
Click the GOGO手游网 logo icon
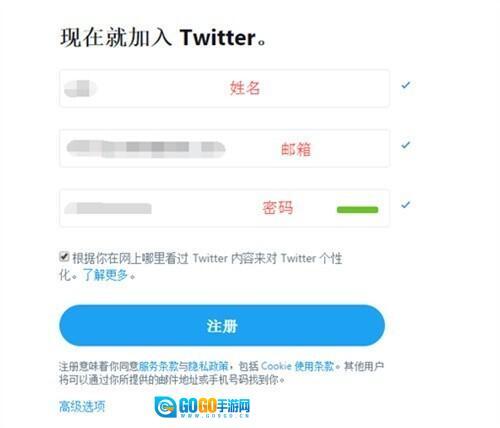[165, 407]
